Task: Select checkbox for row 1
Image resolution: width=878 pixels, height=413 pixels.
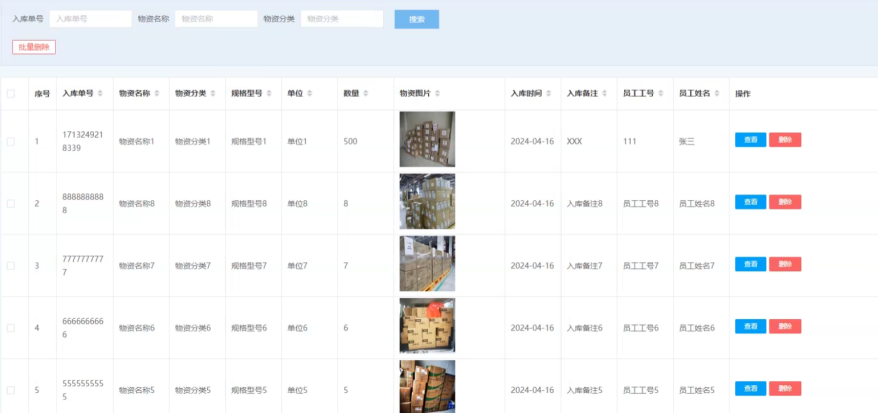Action: coord(11,141)
